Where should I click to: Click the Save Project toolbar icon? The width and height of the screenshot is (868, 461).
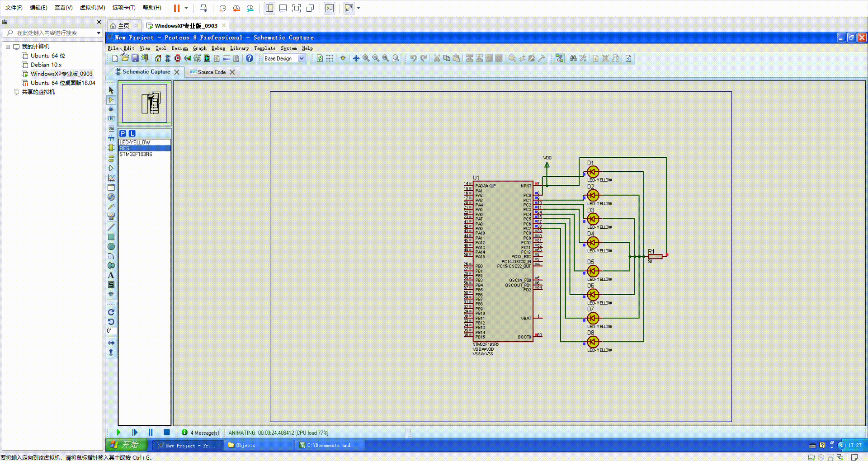pyautogui.click(x=135, y=58)
